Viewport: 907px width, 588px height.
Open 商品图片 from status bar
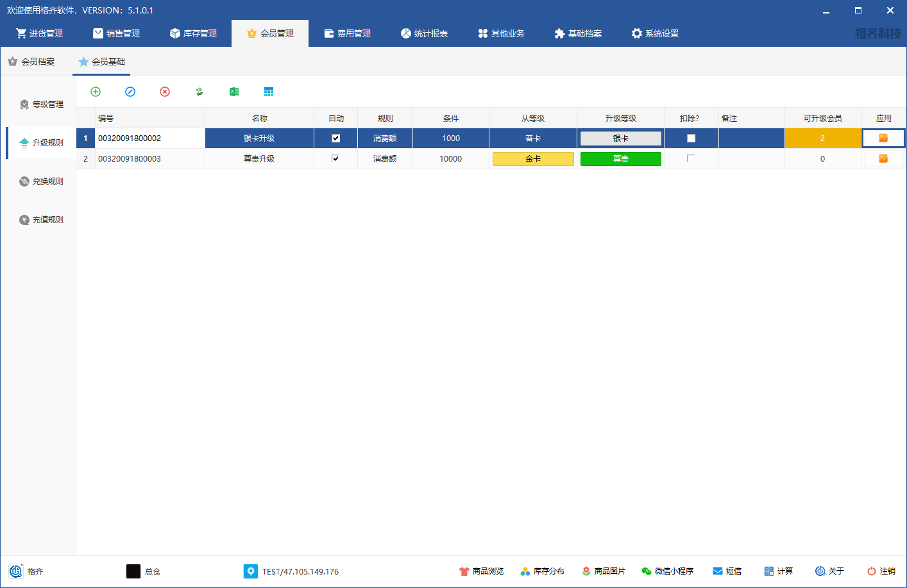tap(604, 571)
